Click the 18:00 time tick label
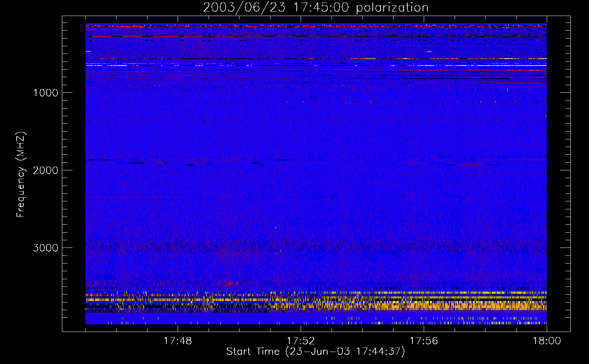This screenshot has width=589, height=364. coord(547,341)
